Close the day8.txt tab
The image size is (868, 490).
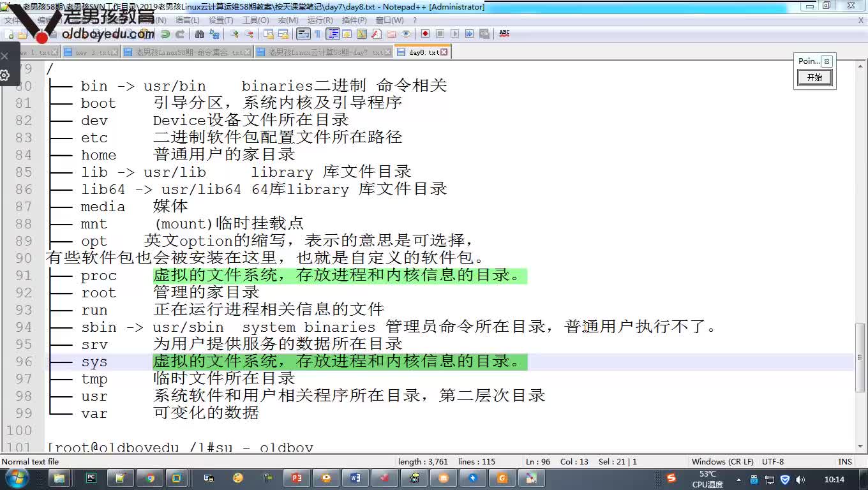[x=444, y=52]
